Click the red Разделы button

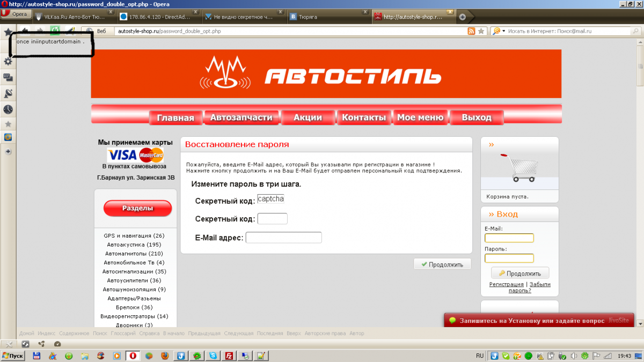[137, 208]
